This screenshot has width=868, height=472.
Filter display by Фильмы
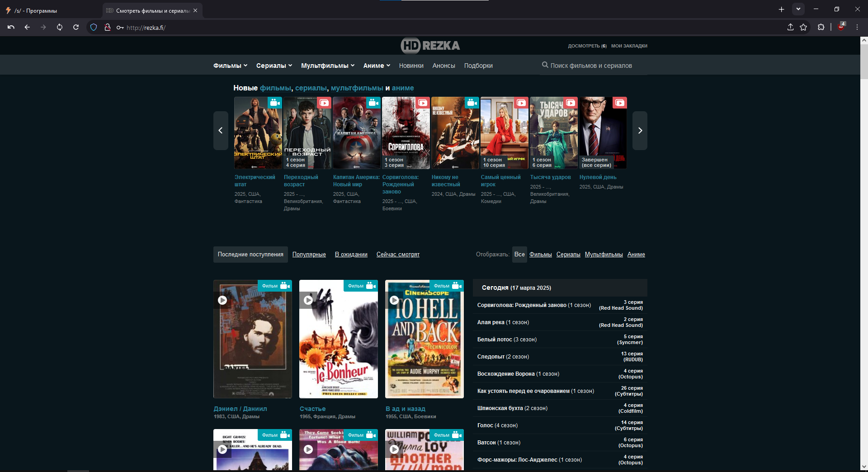pyautogui.click(x=541, y=255)
